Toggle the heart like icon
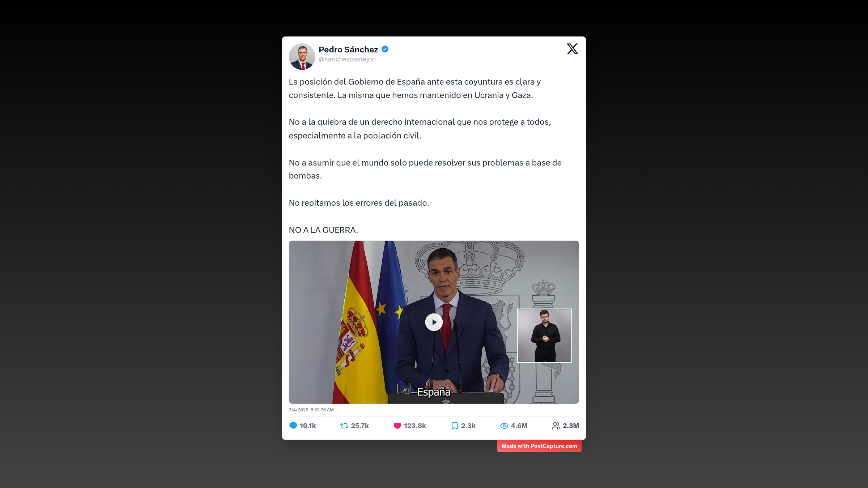868x488 pixels. tap(397, 426)
